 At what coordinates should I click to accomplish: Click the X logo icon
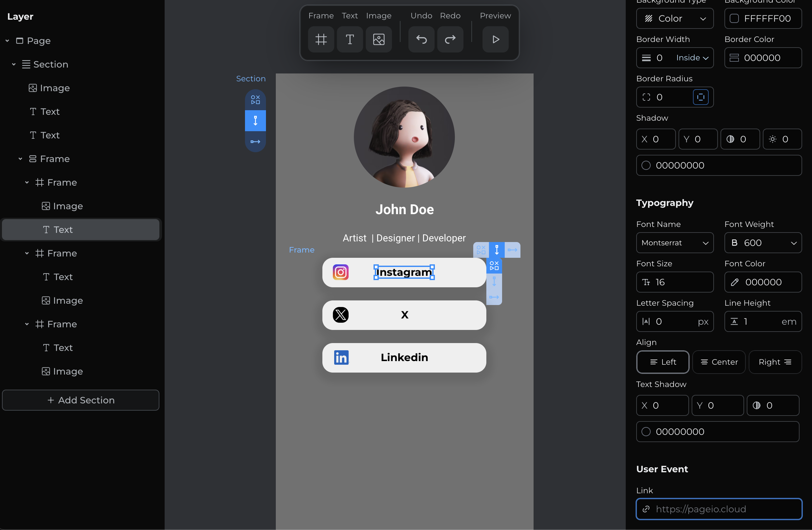click(340, 315)
